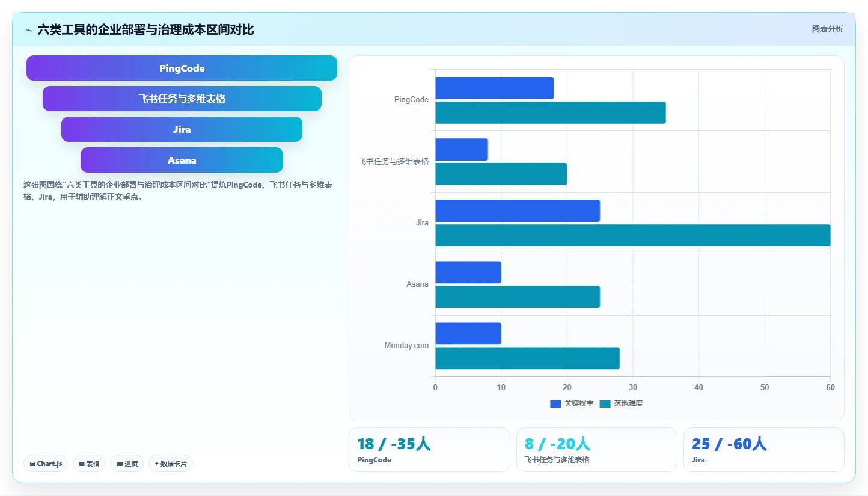Screen dimensions: 868x496
Task: Click the x-axis tick label 50
Action: [x=764, y=387]
